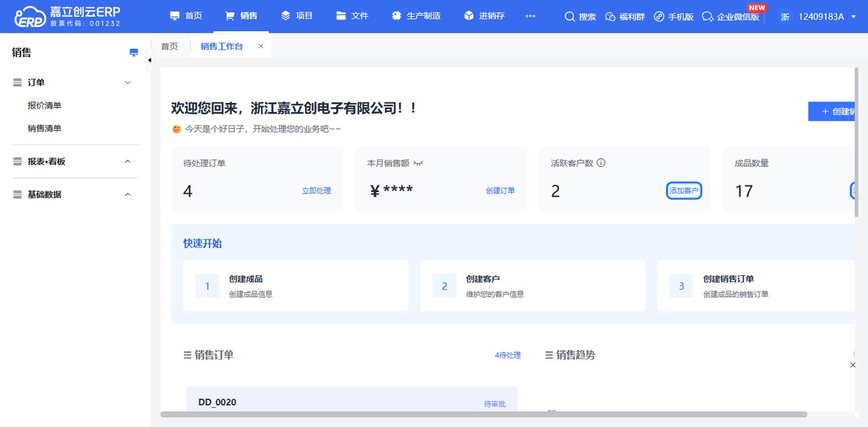
Task: Click the X icon at right edge
Action: point(853,365)
